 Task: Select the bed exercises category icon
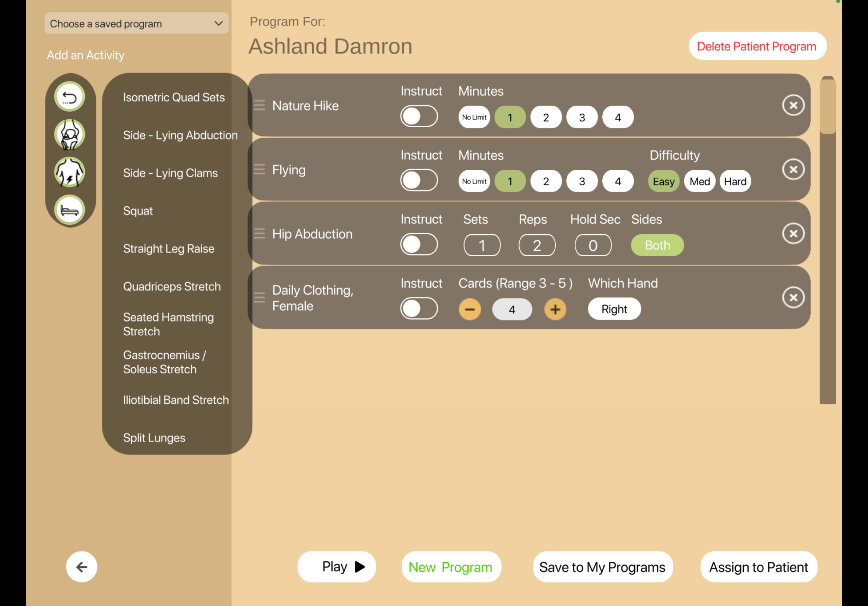click(69, 210)
